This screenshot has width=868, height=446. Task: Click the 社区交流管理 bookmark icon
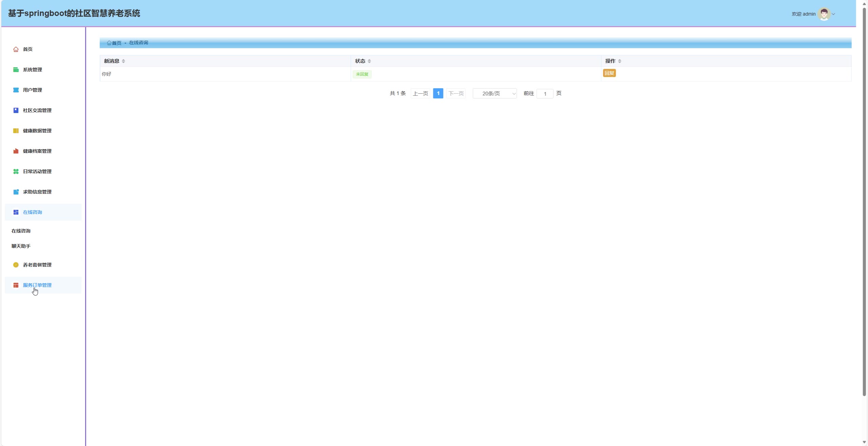click(16, 110)
